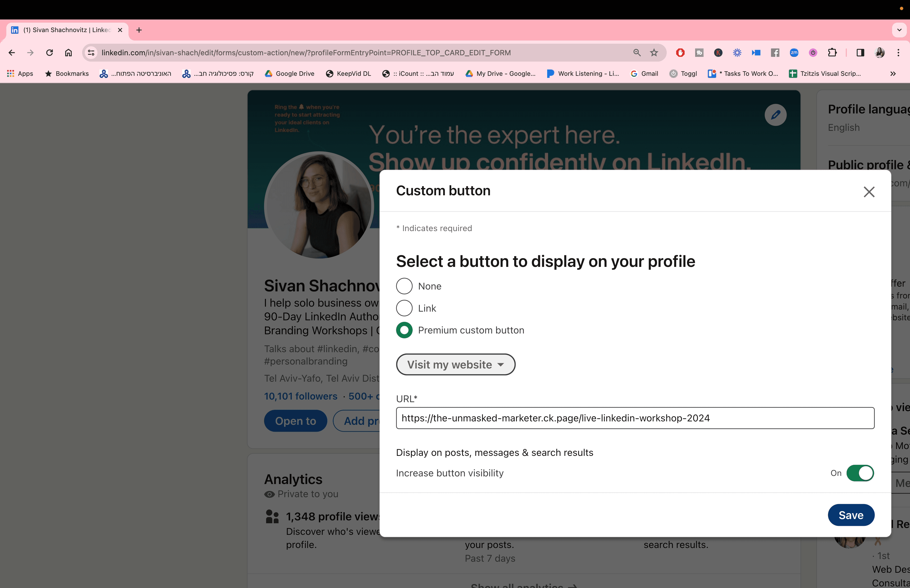This screenshot has height=588, width=910.
Task: Open the Tasks To Work On bookmark
Action: click(x=743, y=74)
